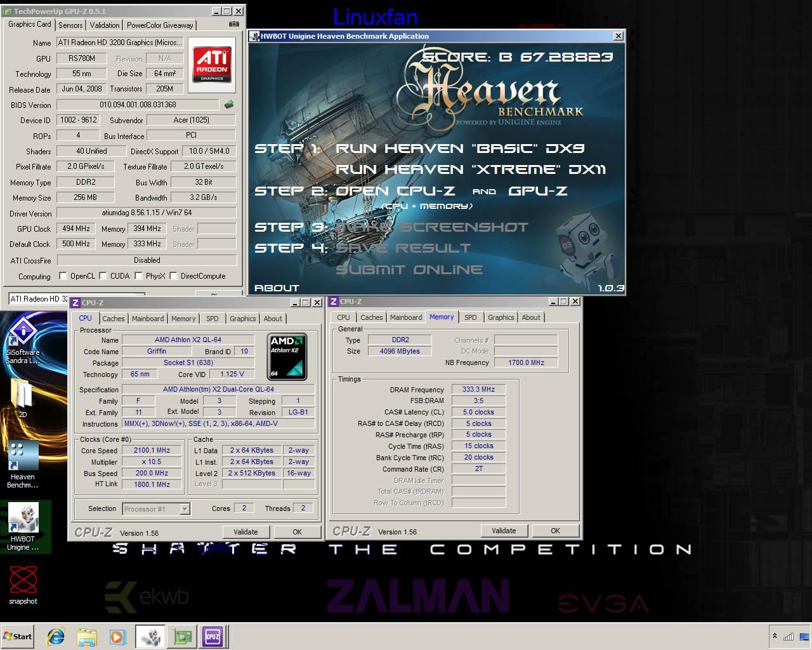The width and height of the screenshot is (812, 650).
Task: Switch to CPU-Z taskbar item
Action: (213, 636)
